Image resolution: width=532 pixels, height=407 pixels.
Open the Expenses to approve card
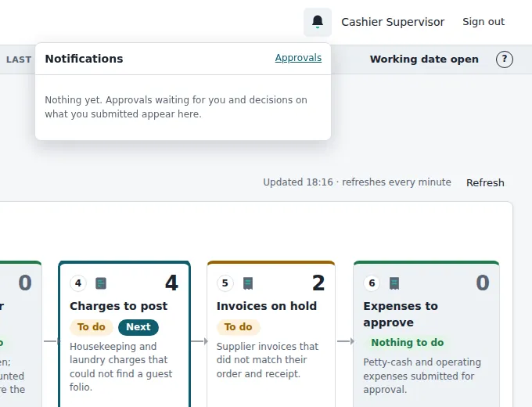pyautogui.click(x=426, y=334)
